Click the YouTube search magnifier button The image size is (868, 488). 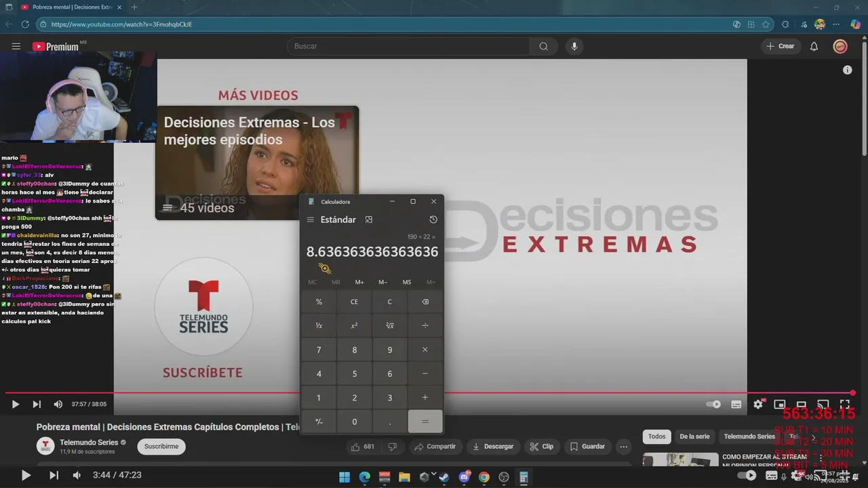coord(543,46)
